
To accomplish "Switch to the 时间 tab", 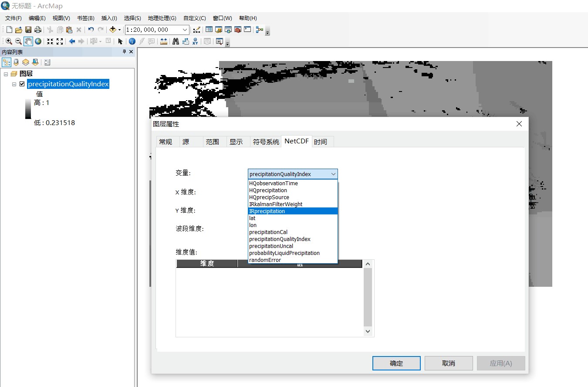I will click(x=322, y=142).
